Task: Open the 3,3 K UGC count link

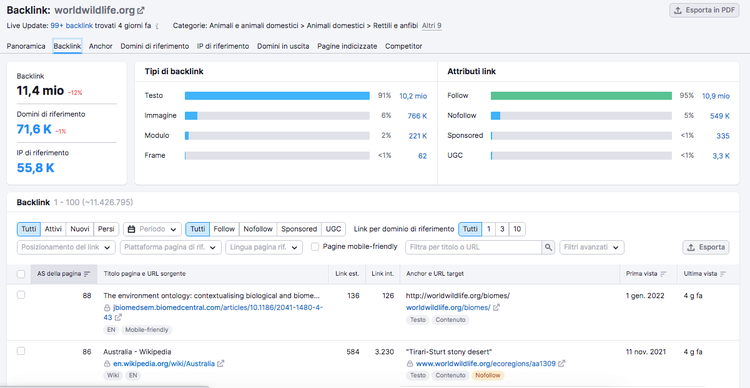Action: pyautogui.click(x=721, y=155)
